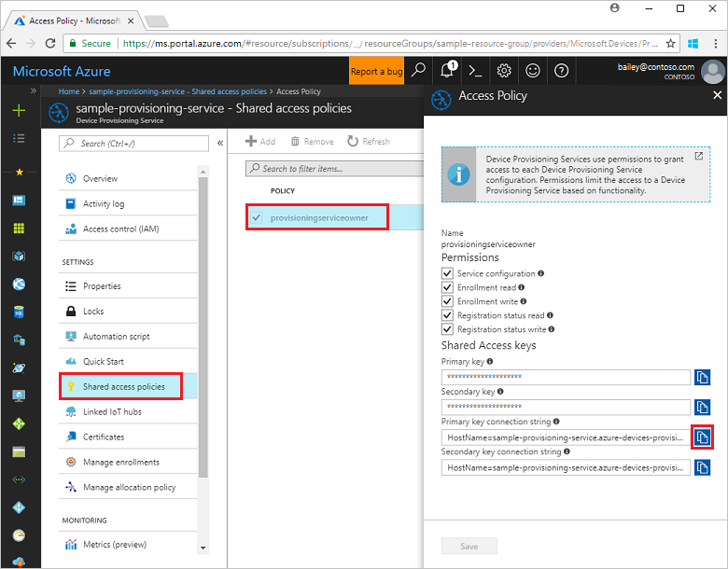Screen dimensions: 728x569
Task: Open Locks settings item
Action: (128, 311)
